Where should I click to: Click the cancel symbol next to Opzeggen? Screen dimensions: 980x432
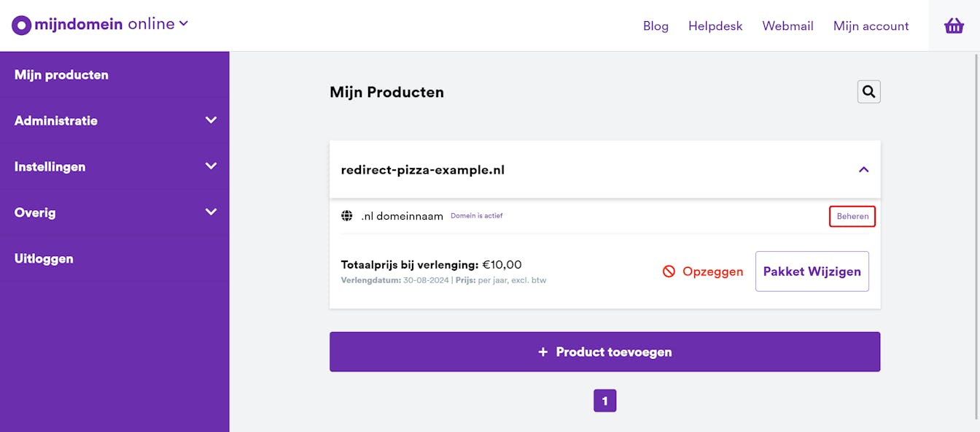point(669,271)
